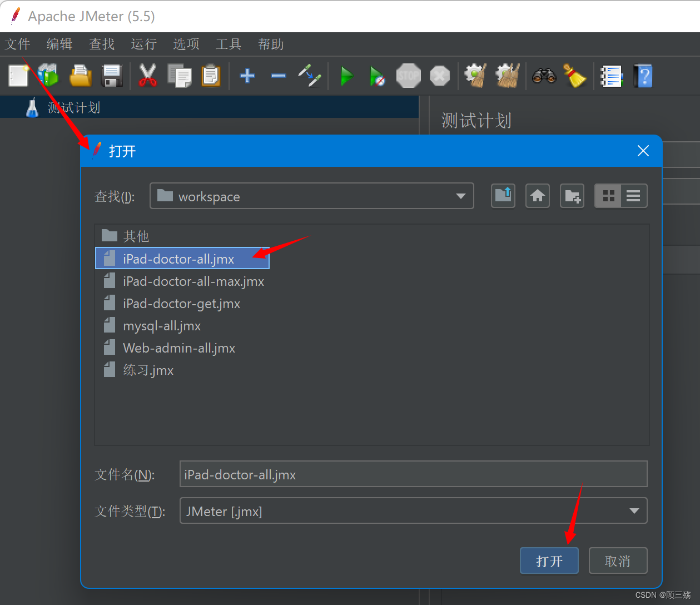Click the Copy toolbar icon
The height and width of the screenshot is (605, 700).
[x=179, y=76]
